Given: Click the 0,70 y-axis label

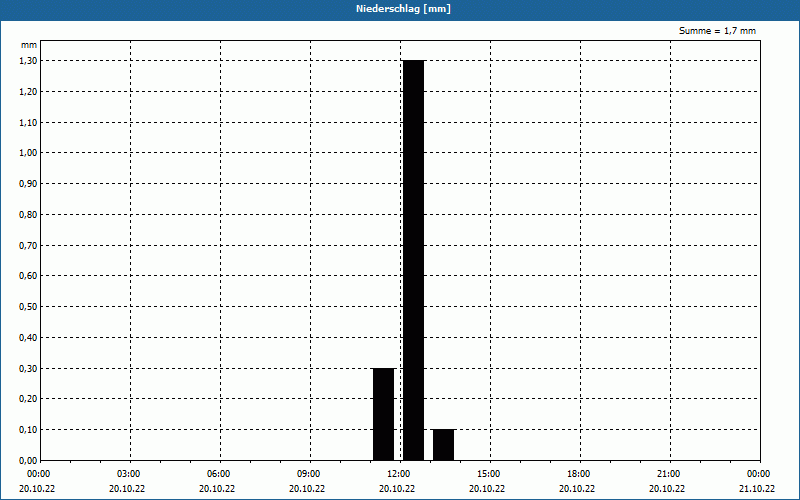Looking at the screenshot, I should (x=28, y=245).
